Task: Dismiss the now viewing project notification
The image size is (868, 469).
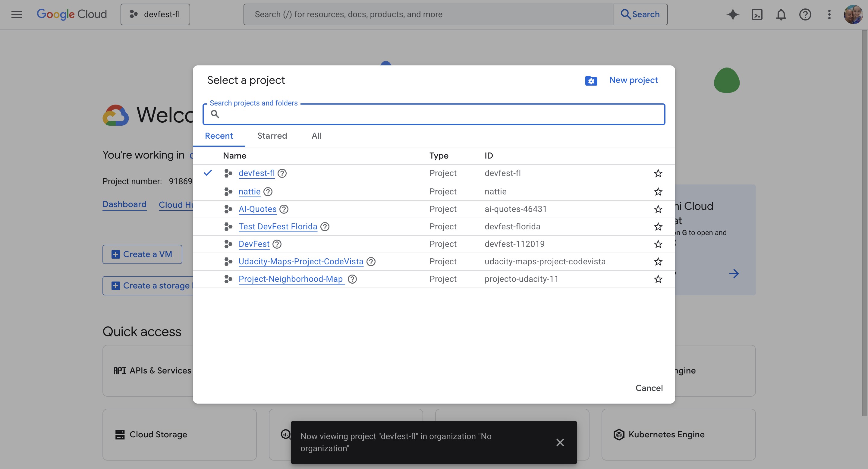Action: [x=560, y=442]
